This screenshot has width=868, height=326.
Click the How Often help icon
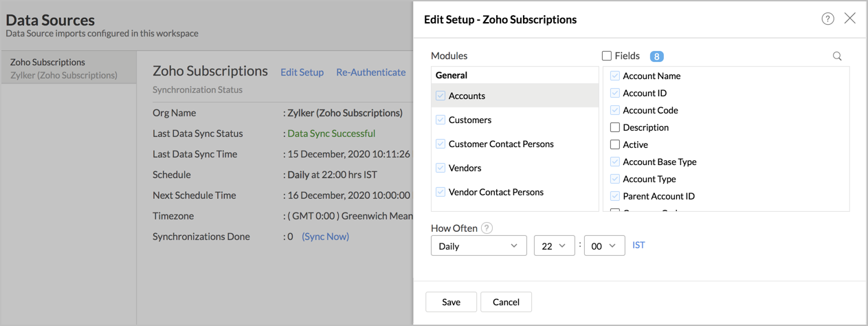point(487,228)
